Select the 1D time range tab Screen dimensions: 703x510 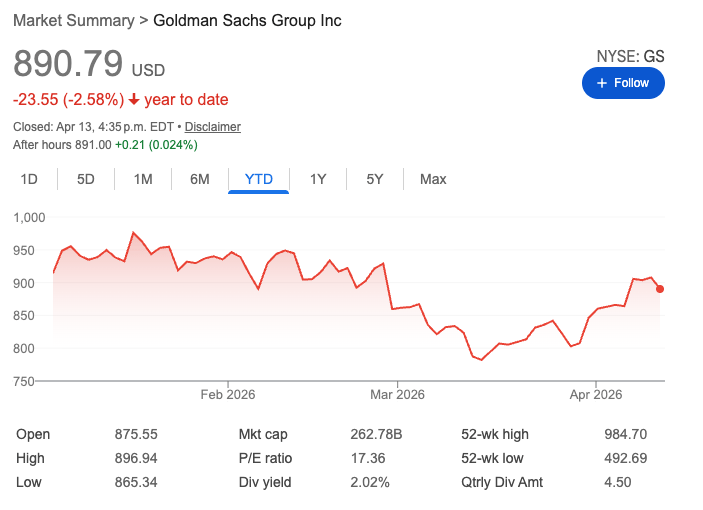pyautogui.click(x=29, y=179)
